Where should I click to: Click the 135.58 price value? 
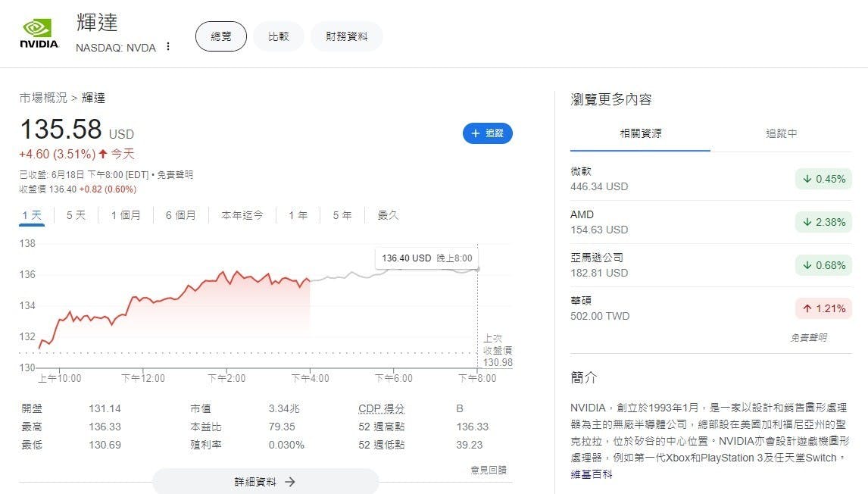tap(61, 130)
